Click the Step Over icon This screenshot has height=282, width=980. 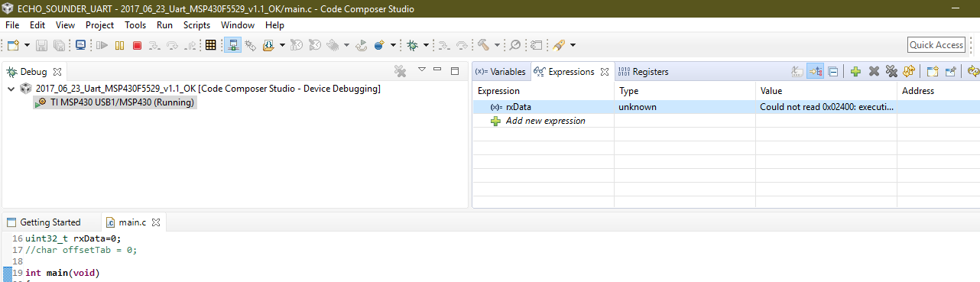point(173,45)
